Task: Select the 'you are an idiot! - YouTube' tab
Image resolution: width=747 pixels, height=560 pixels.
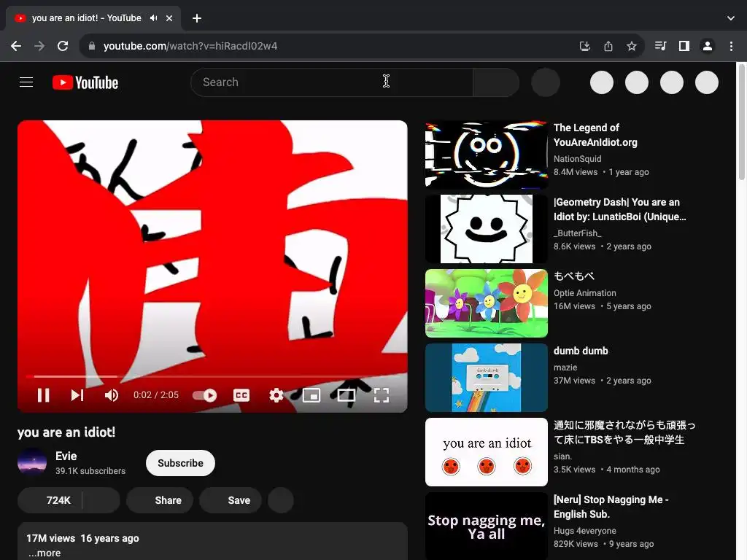Action: (x=93, y=18)
